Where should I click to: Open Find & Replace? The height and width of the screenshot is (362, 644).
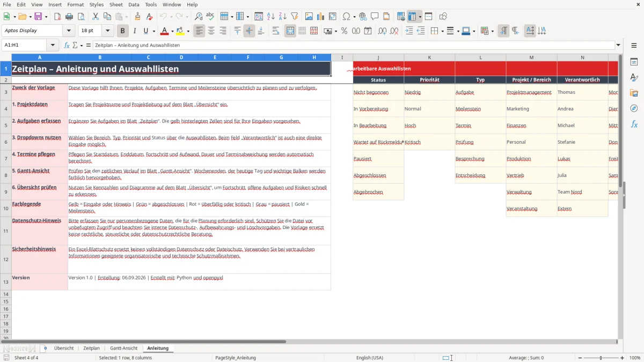point(199,17)
